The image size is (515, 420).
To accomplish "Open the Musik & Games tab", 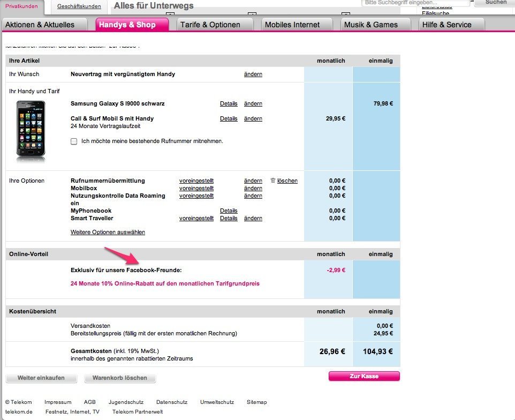I will (375, 25).
